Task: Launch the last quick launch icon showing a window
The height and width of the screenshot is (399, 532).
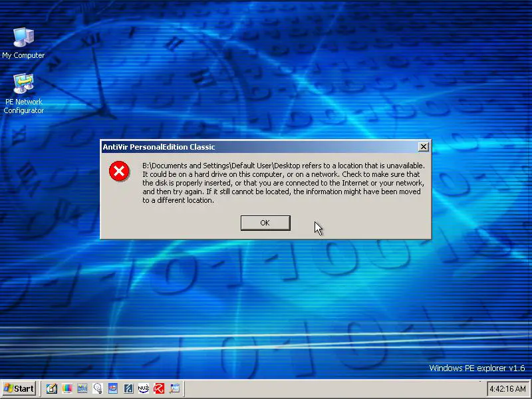Action: [x=174, y=388]
